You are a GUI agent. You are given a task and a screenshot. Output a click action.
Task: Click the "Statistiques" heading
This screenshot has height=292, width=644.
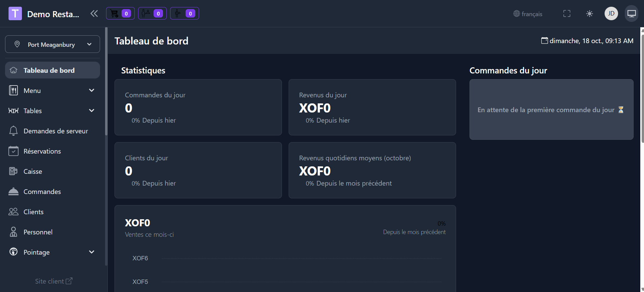click(x=143, y=70)
